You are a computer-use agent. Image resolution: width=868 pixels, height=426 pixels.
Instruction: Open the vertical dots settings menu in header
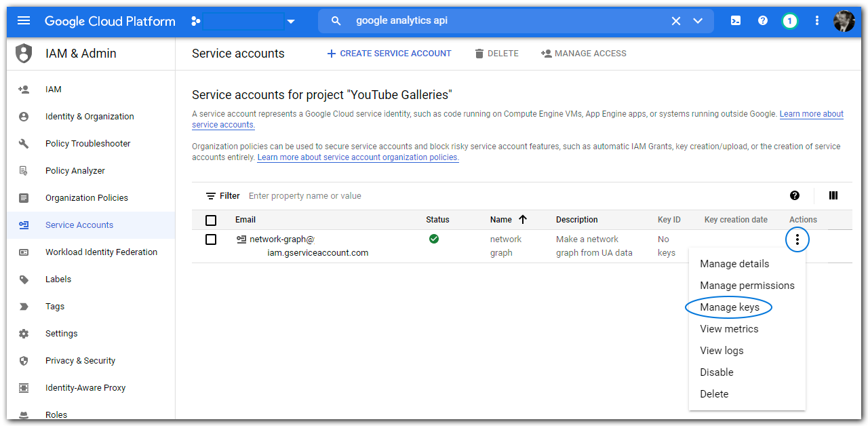click(817, 21)
